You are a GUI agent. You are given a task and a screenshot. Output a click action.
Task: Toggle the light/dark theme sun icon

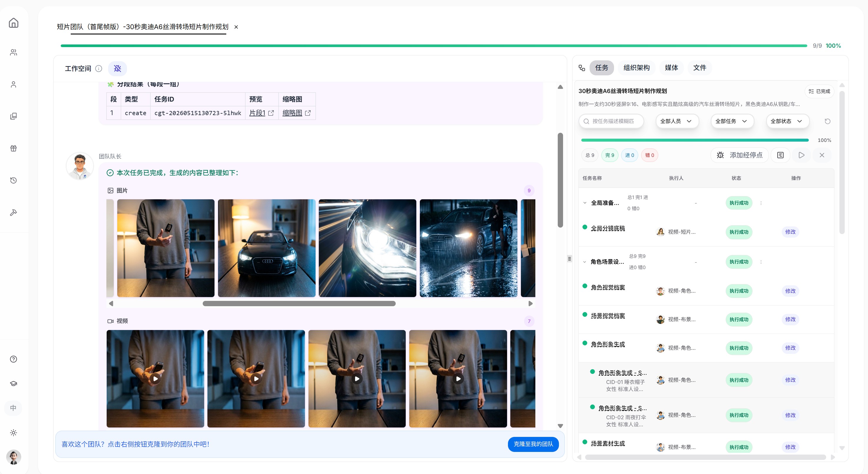14,432
